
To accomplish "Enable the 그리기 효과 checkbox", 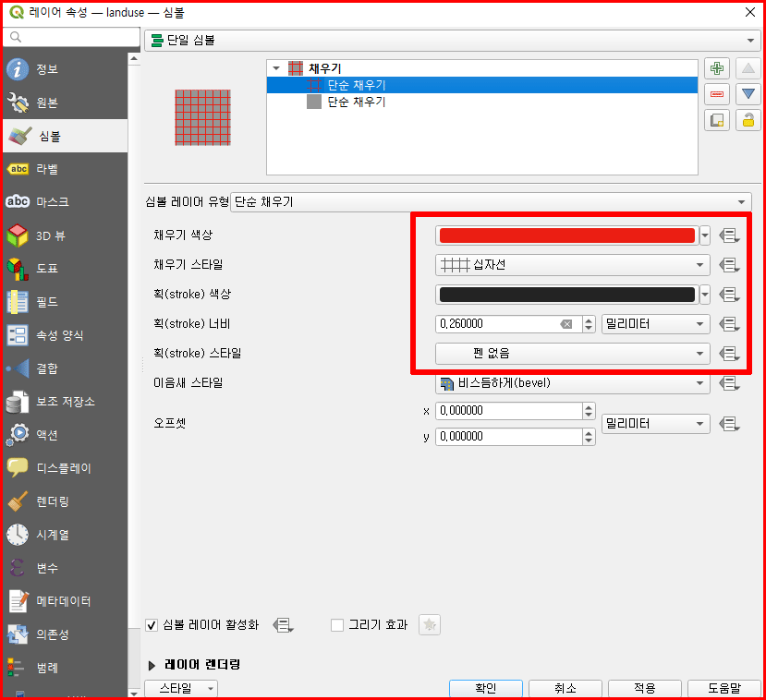I will (x=337, y=625).
